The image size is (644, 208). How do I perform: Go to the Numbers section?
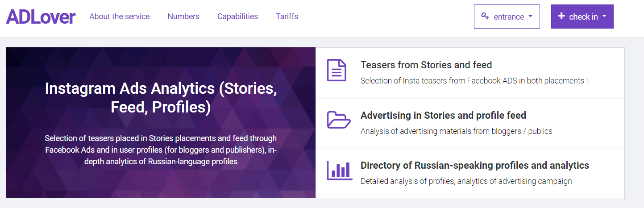click(183, 17)
